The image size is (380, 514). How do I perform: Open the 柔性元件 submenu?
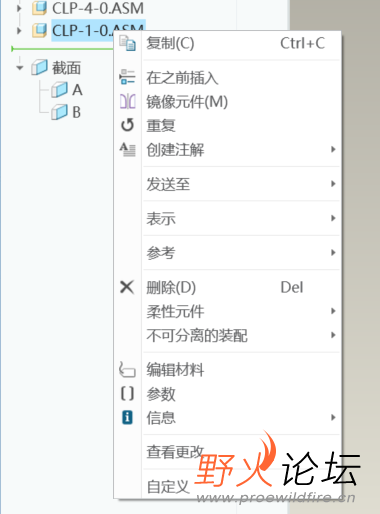tap(241, 311)
